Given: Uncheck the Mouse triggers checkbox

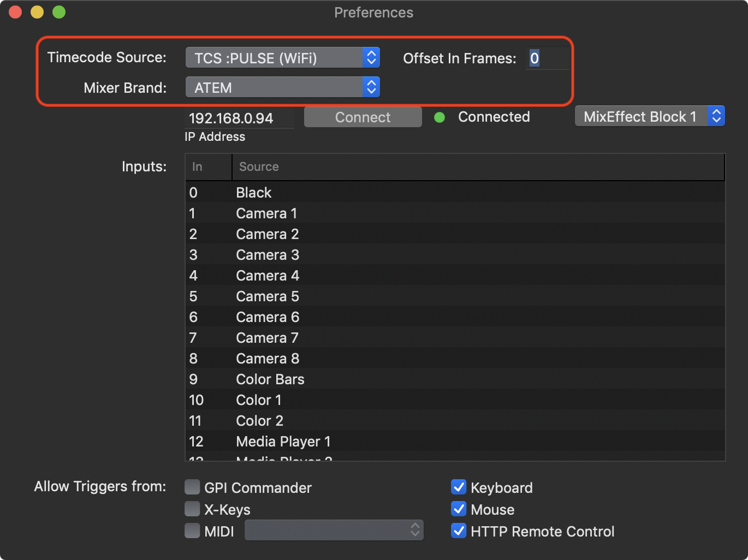Looking at the screenshot, I should tap(459, 509).
